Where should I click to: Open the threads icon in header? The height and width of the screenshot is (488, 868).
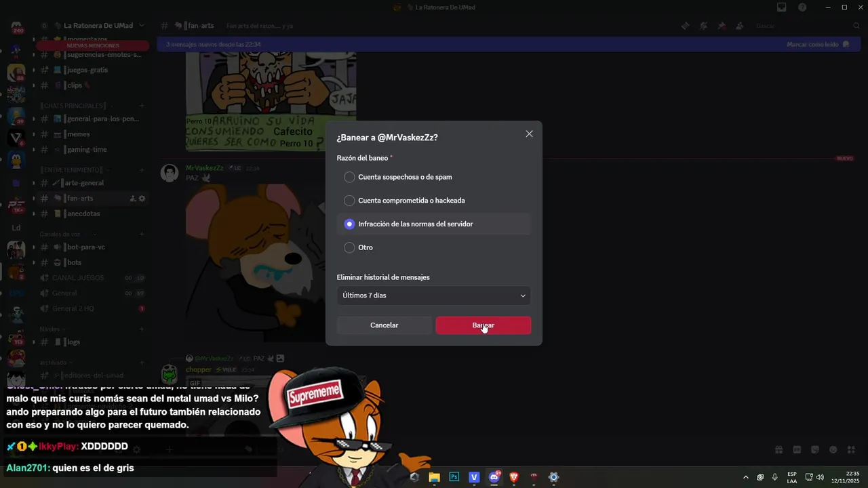[686, 26]
